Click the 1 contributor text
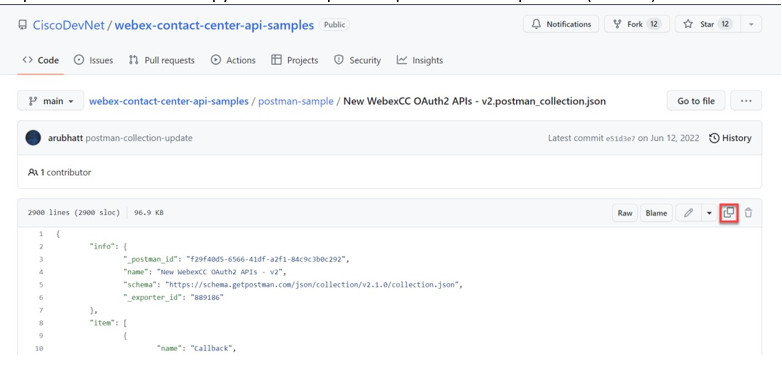Image resolution: width=782 pixels, height=388 pixels. [59, 173]
